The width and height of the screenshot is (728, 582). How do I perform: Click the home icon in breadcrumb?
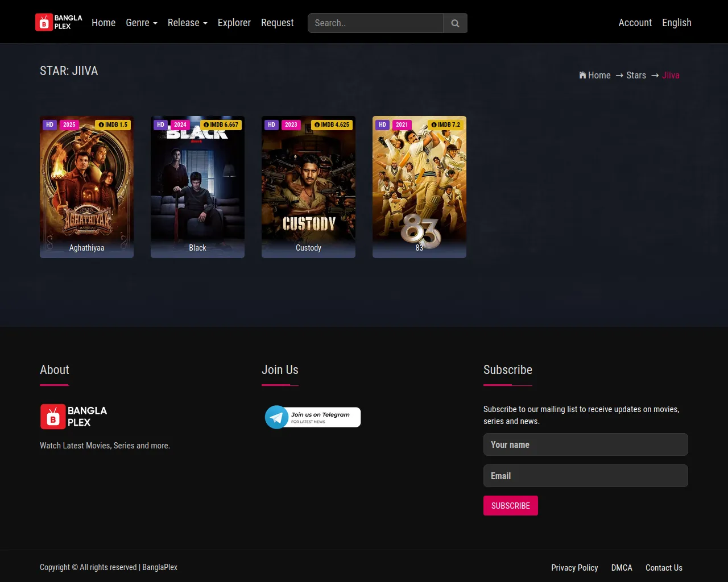tap(582, 75)
